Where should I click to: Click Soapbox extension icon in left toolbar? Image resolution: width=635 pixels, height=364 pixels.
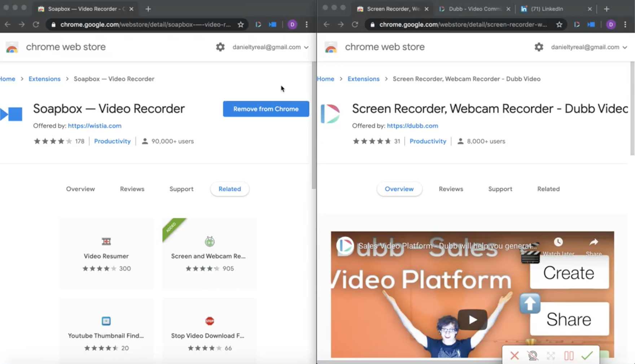272,25
